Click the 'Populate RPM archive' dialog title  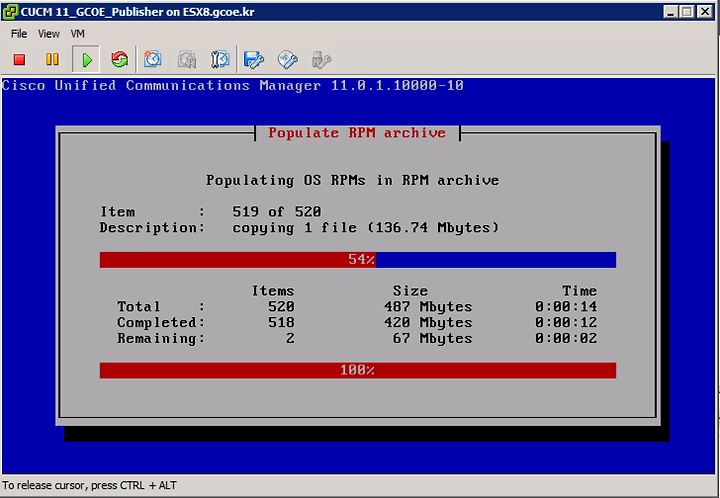[357, 133]
